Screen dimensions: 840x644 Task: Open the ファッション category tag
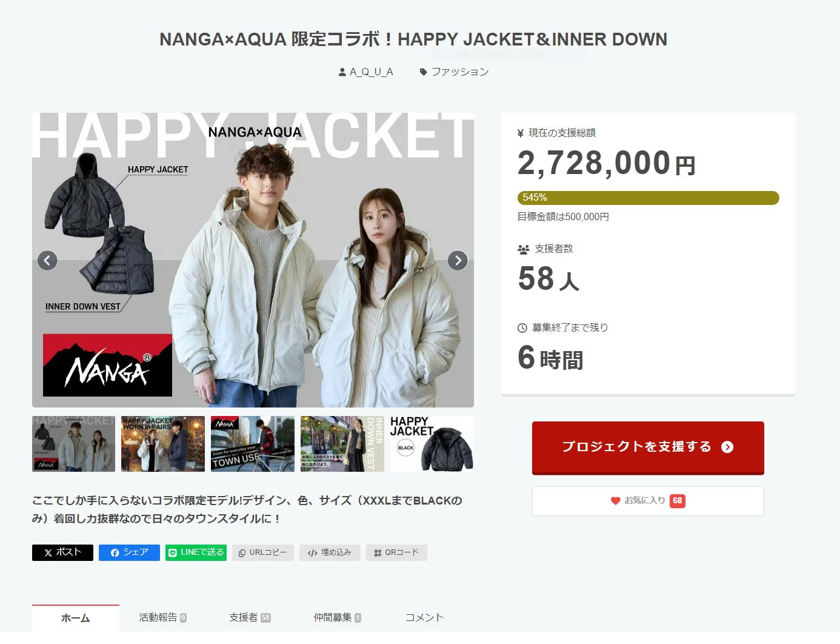click(x=454, y=72)
